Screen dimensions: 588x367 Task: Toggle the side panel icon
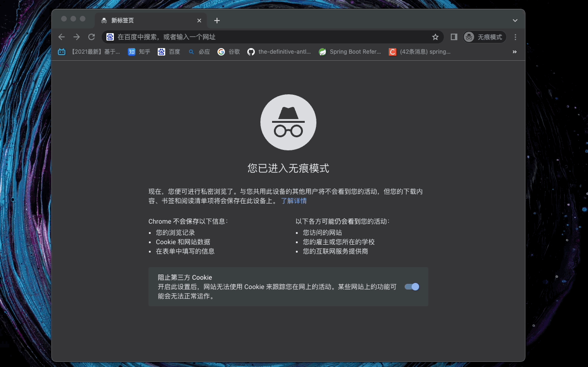pyautogui.click(x=454, y=37)
